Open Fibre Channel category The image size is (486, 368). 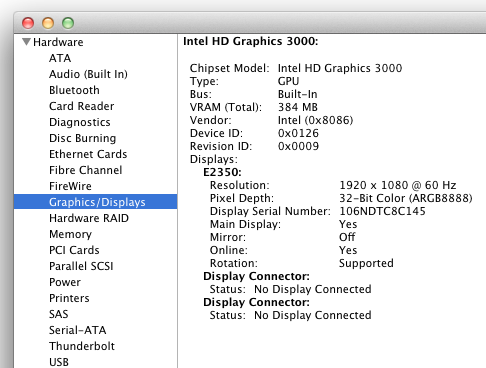[x=86, y=170]
